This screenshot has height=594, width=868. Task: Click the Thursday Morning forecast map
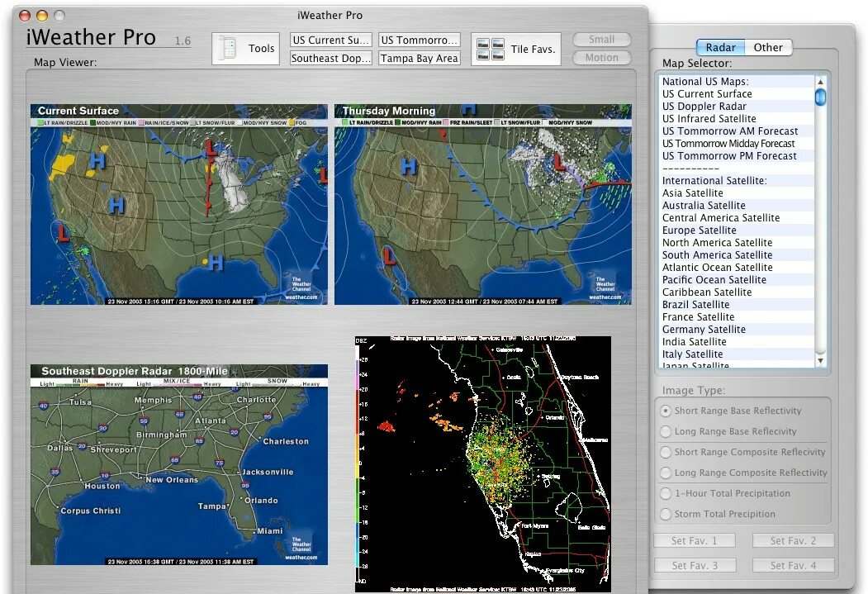[x=482, y=204]
